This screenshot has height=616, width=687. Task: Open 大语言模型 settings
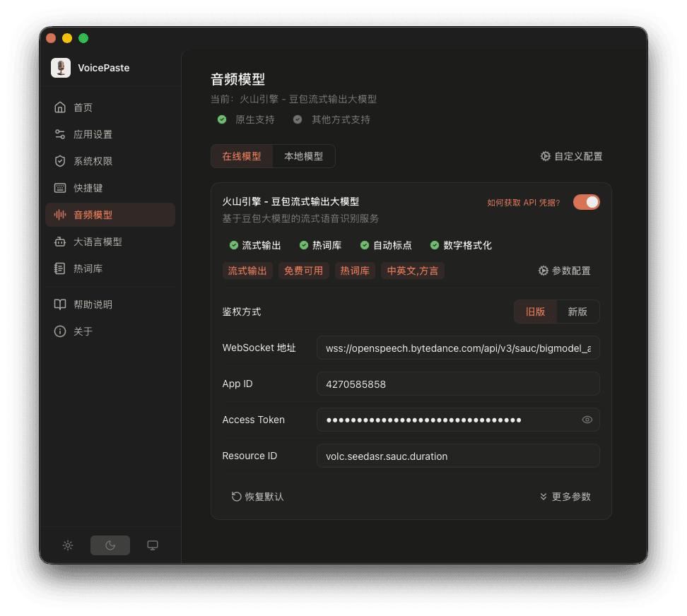(x=110, y=242)
